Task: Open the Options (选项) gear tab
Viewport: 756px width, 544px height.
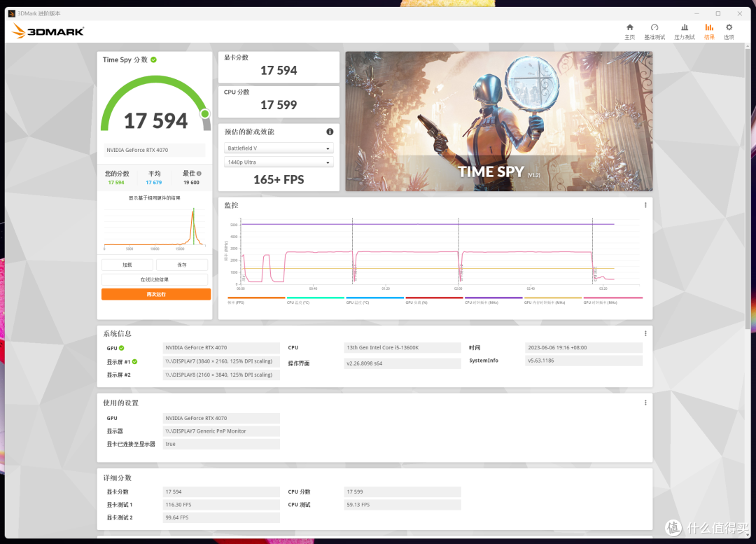Action: 729,32
